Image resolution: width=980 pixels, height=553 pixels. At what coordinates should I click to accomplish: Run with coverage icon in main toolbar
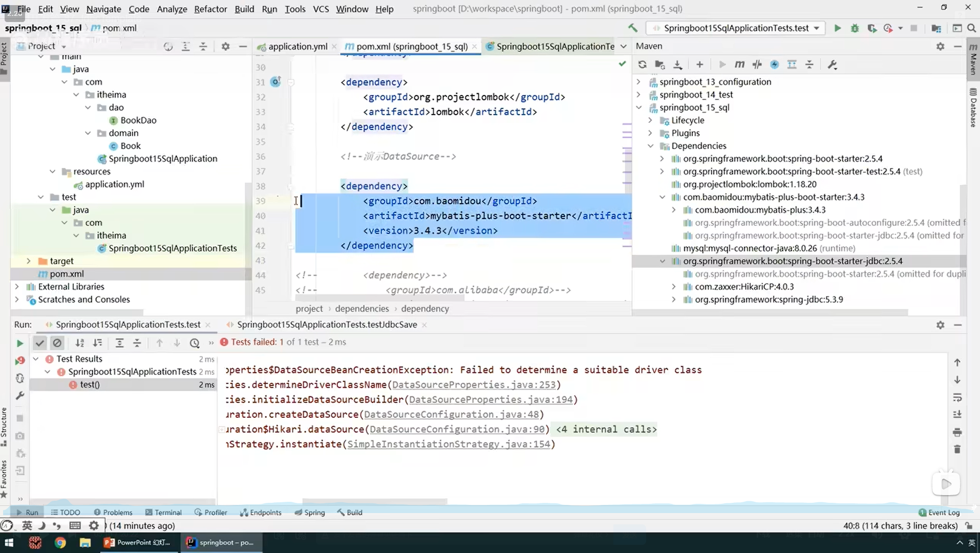[x=871, y=28]
